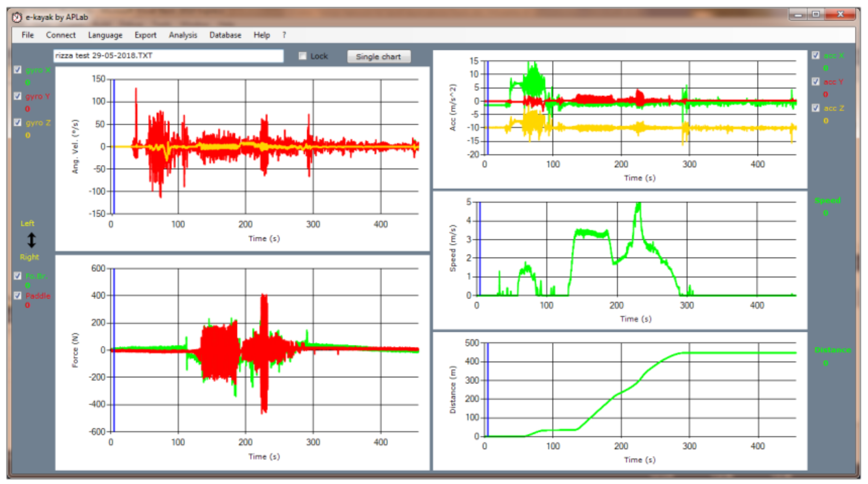This screenshot has width=868, height=484.
Task: Open the Connect menu
Action: pos(61,35)
